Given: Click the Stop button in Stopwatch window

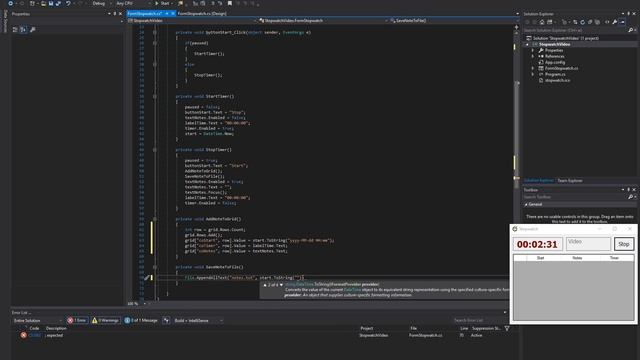Looking at the screenshot, I should click(624, 244).
